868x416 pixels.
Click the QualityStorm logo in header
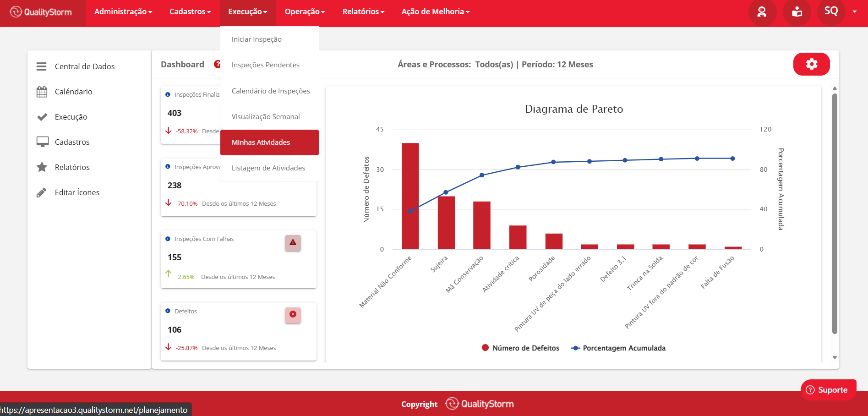(x=41, y=12)
